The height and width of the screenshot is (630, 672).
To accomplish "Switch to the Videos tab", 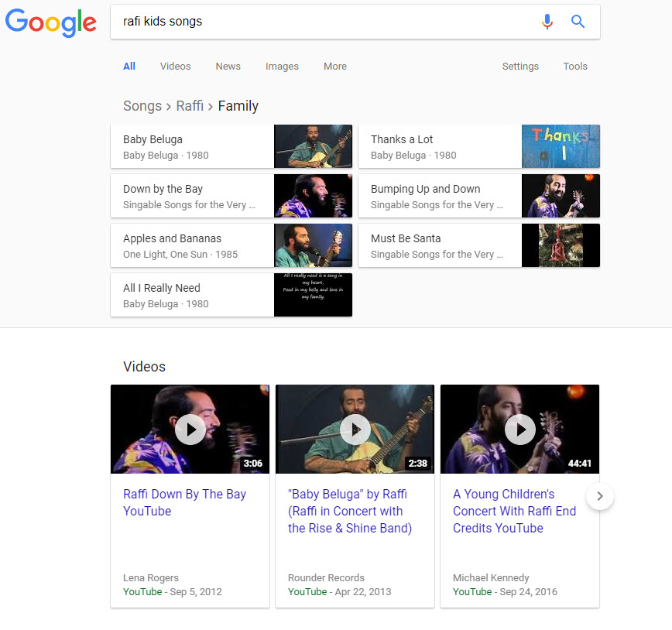I will pos(175,67).
